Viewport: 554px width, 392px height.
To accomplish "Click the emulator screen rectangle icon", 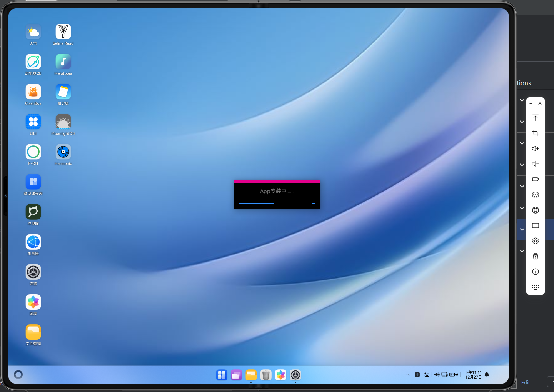I will [536, 225].
